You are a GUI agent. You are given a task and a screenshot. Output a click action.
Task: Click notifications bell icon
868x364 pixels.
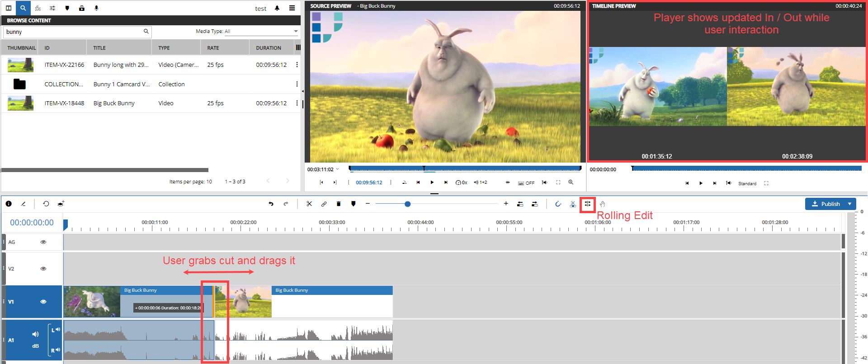[277, 8]
